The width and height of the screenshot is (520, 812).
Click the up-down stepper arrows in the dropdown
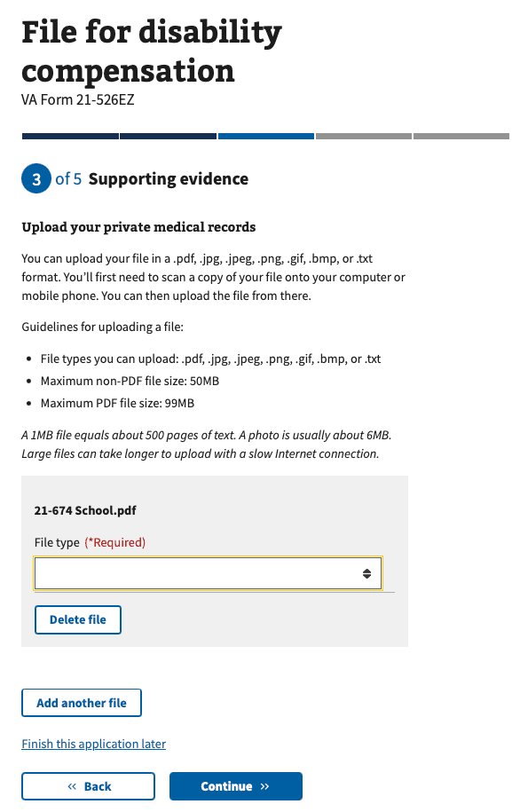point(367,572)
